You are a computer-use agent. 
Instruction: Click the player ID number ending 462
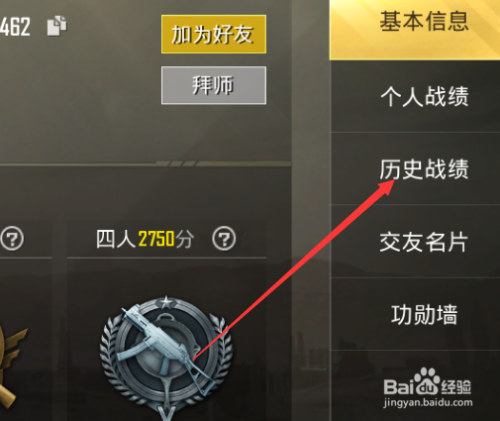click(x=15, y=27)
